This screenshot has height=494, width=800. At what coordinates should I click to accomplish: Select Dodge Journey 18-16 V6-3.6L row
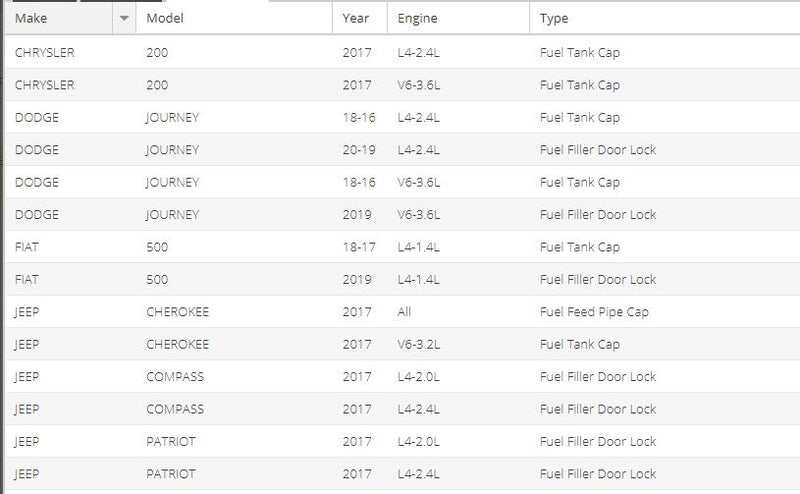click(403, 182)
